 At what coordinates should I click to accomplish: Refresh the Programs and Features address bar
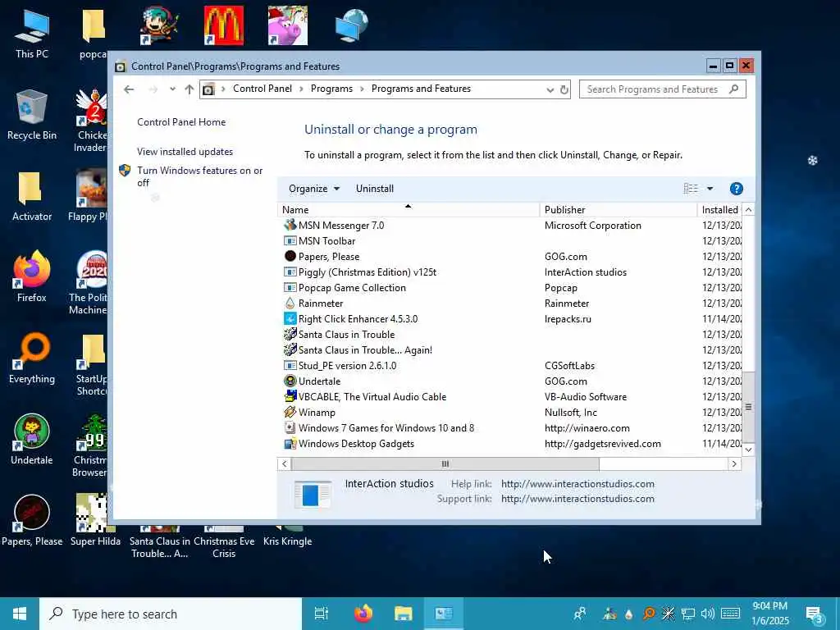tap(564, 89)
